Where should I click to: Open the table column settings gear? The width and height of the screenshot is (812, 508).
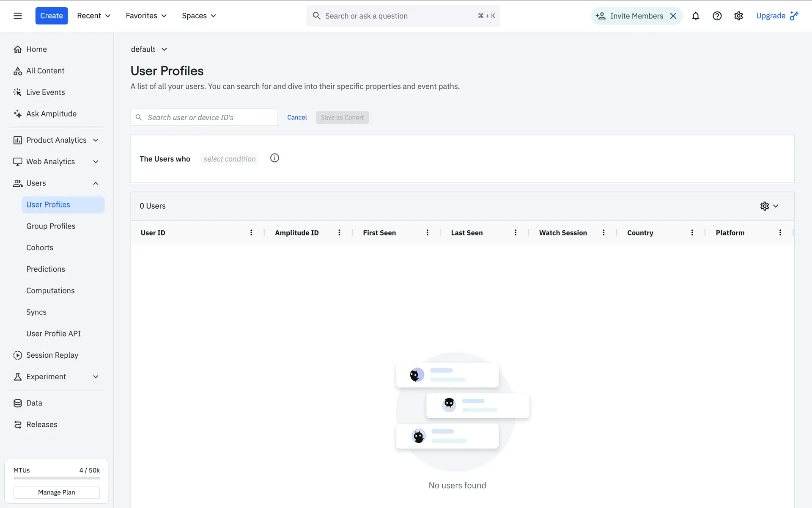(x=765, y=206)
